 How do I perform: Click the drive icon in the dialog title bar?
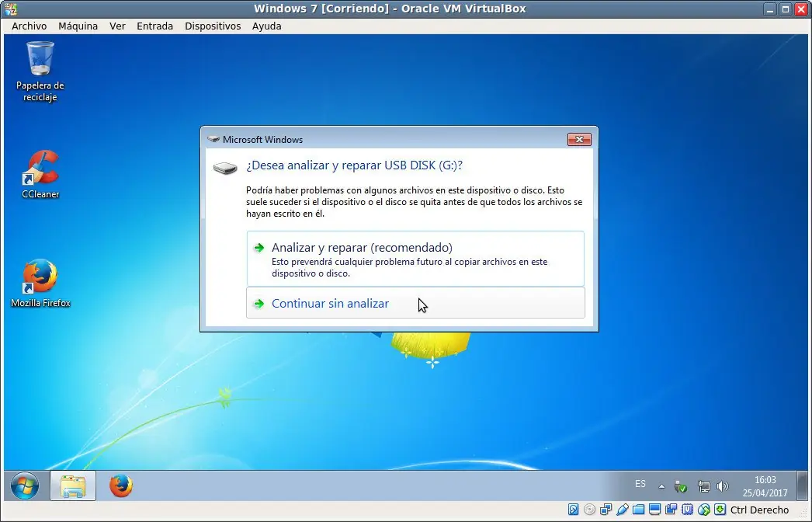(x=213, y=140)
